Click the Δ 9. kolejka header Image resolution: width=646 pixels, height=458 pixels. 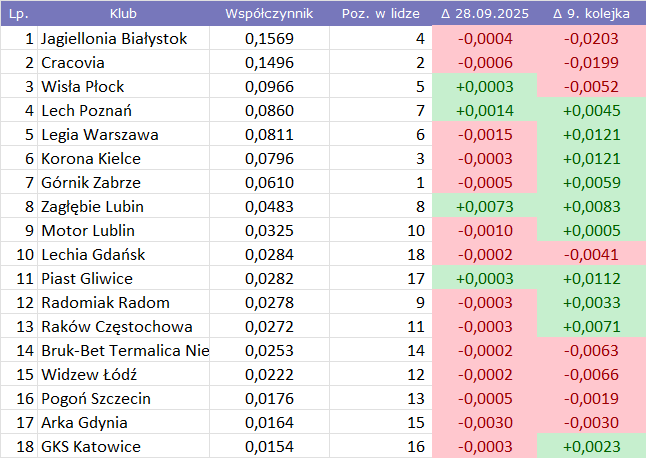coord(591,14)
